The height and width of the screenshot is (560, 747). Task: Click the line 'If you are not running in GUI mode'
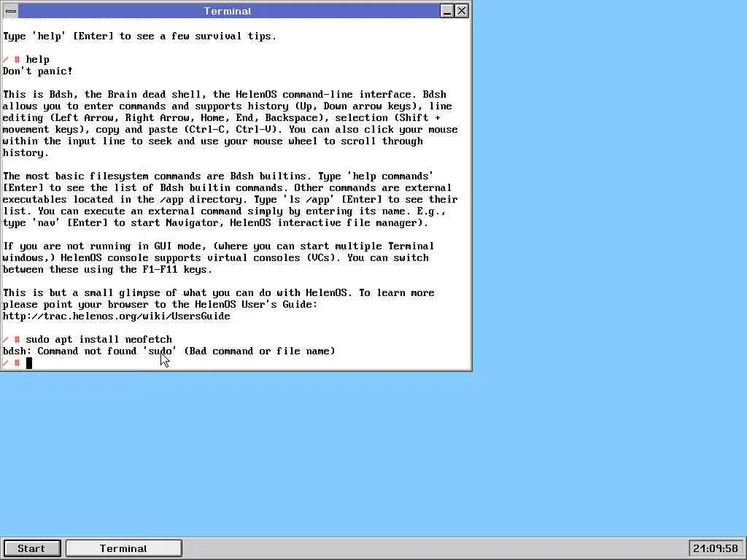click(x=218, y=246)
